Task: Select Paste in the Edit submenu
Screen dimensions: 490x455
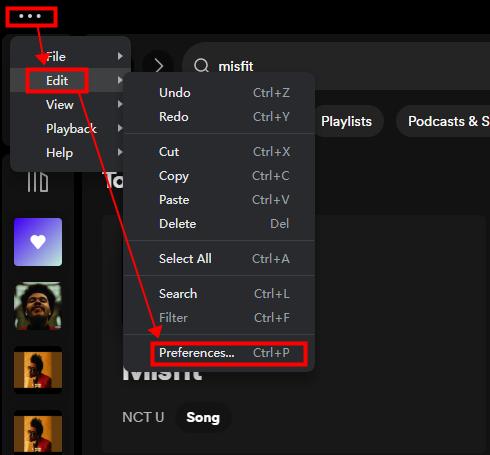Action: (219, 200)
